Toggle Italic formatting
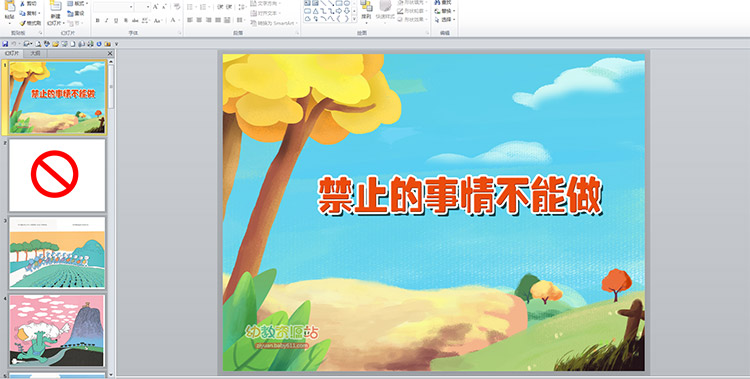This screenshot has height=379, width=750. tap(107, 21)
